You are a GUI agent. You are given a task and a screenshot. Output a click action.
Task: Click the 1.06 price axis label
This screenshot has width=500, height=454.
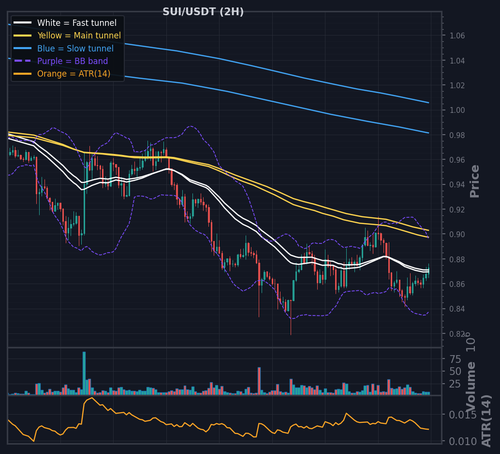(x=457, y=36)
